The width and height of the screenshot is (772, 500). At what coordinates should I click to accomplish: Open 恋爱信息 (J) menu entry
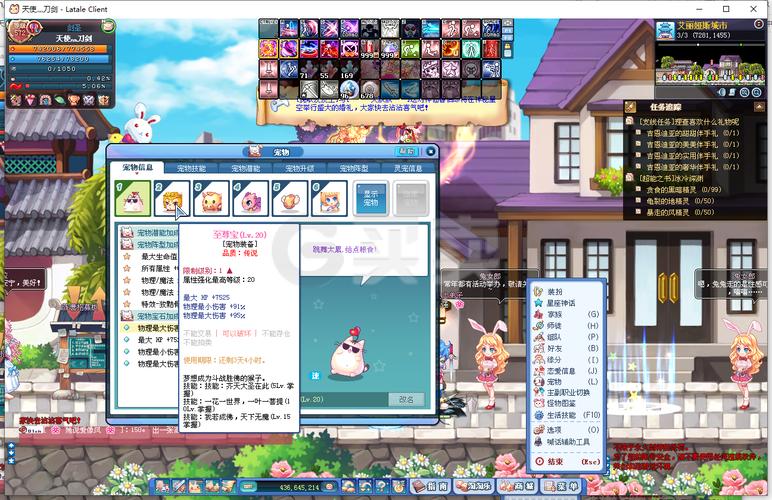point(567,371)
